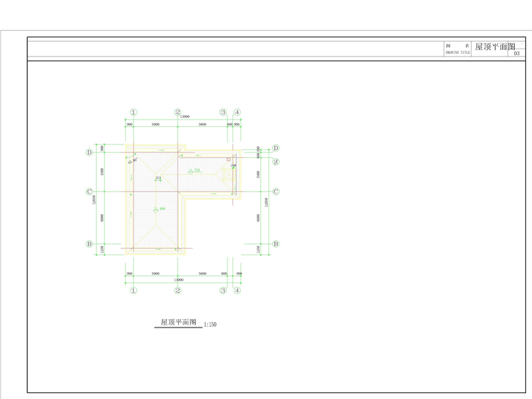Click the 373 dimension text on the roof

pos(158,178)
